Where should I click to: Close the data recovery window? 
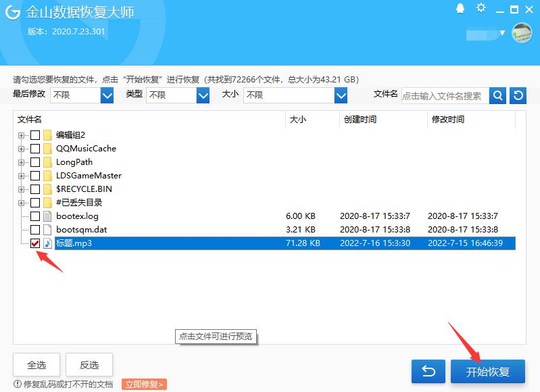click(x=529, y=9)
